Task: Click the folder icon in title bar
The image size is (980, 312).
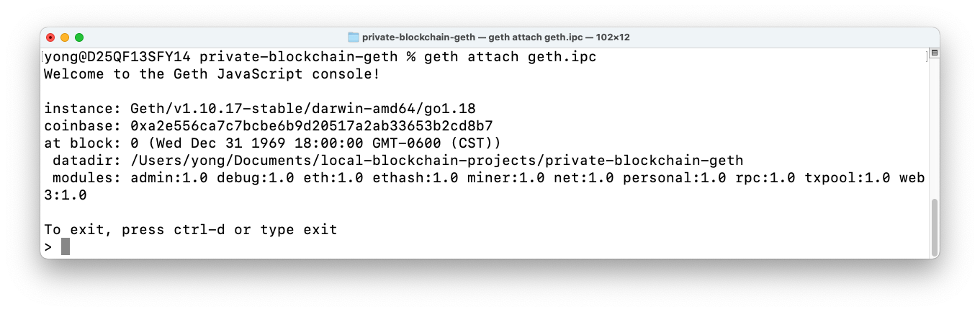Action: [x=354, y=37]
